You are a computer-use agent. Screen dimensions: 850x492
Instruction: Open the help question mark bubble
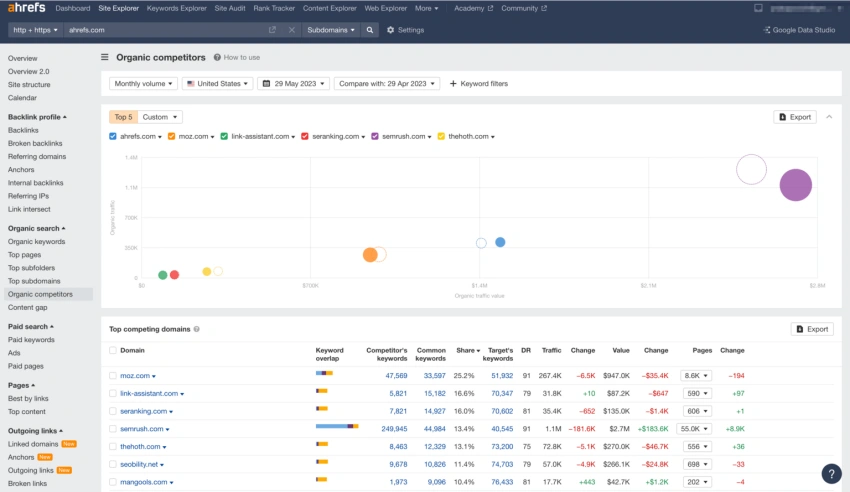pos(830,474)
